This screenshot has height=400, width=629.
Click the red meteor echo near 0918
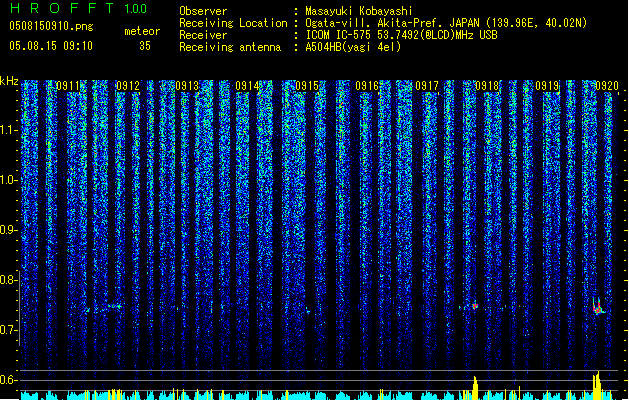click(475, 306)
